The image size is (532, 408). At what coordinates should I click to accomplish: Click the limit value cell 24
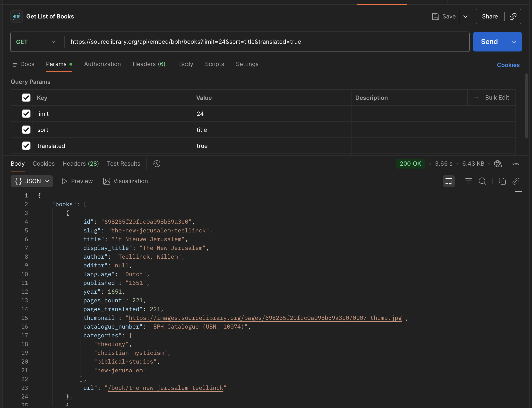[x=271, y=114]
